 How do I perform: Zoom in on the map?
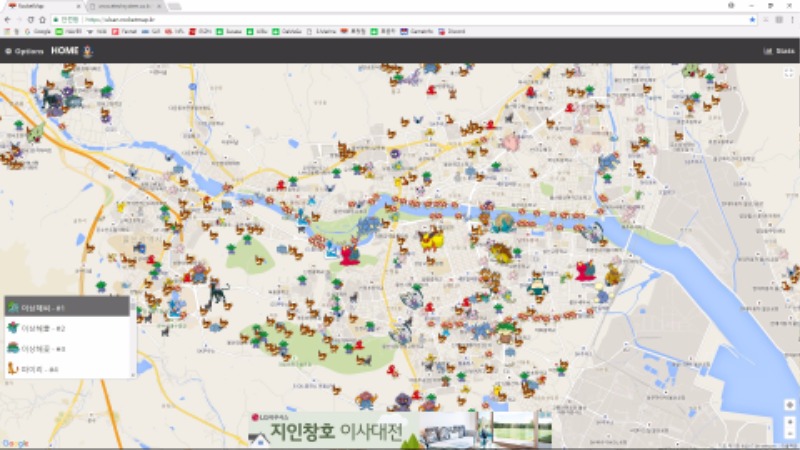(790, 422)
